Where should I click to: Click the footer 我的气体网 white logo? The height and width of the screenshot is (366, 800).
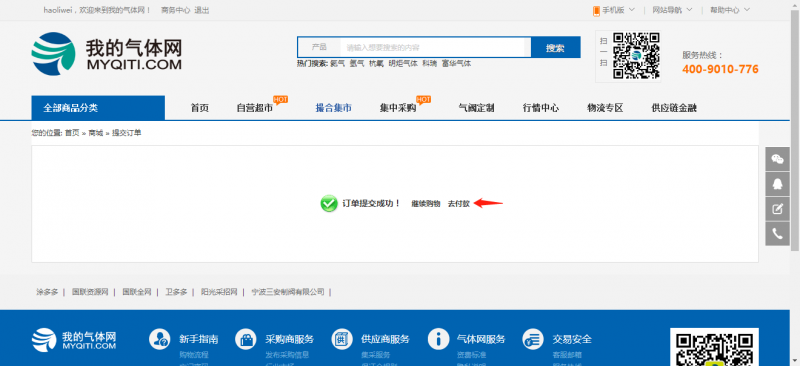click(74, 339)
